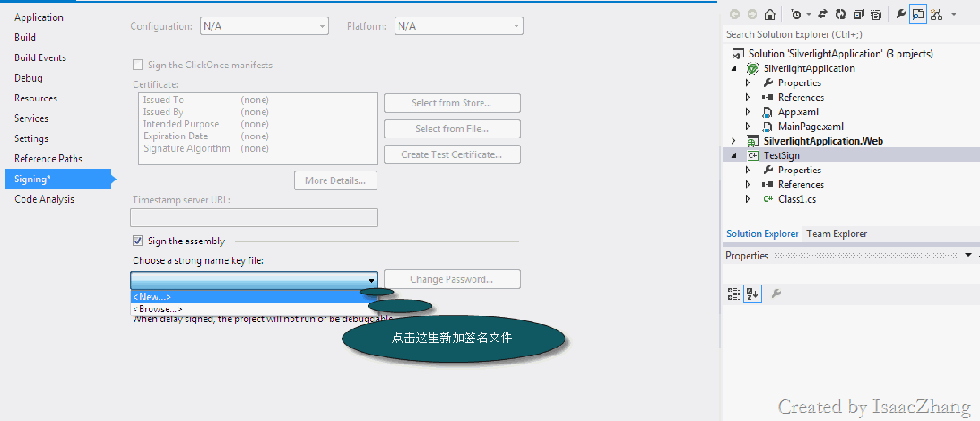Choose <Browse...> from key file list
The height and width of the screenshot is (421, 980).
pos(254,309)
